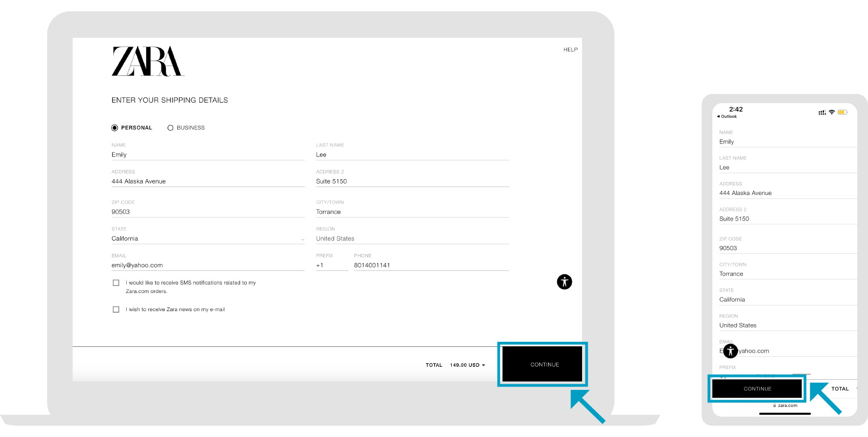Open the HELP link at top right
Viewport: 868px width, 437px height.
point(570,50)
